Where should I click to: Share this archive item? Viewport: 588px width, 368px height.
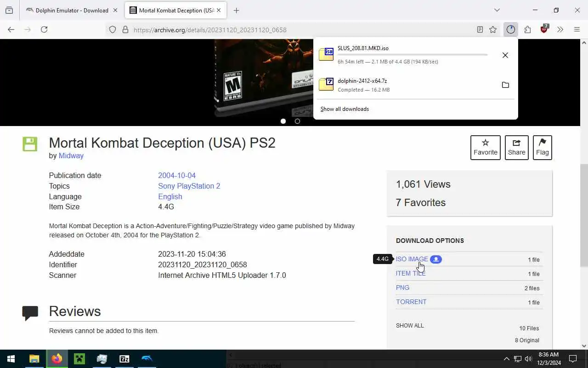click(x=517, y=148)
